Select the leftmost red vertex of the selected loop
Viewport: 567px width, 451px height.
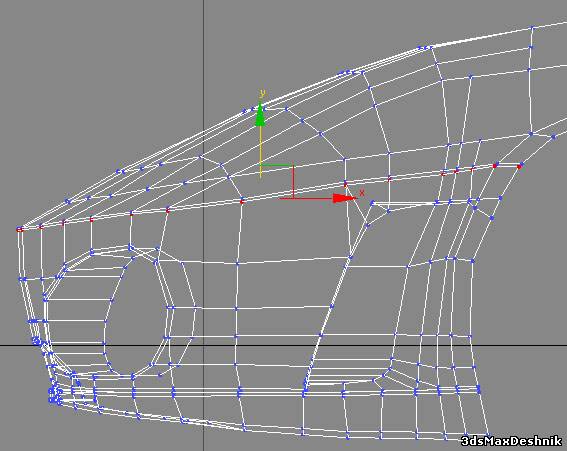pyautogui.click(x=19, y=229)
